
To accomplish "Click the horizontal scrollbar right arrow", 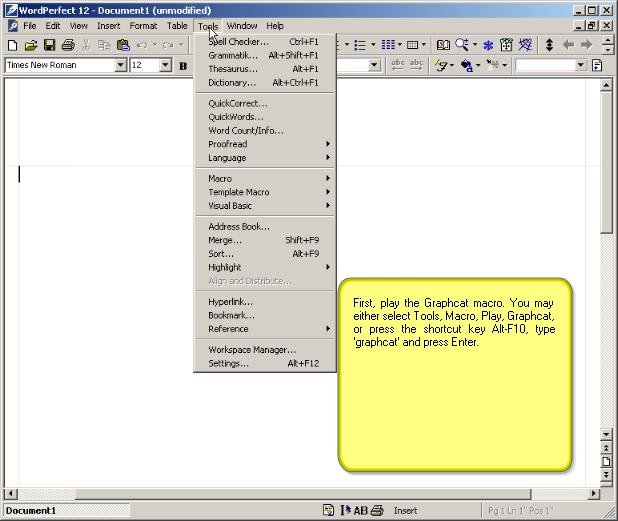I will [x=594, y=493].
